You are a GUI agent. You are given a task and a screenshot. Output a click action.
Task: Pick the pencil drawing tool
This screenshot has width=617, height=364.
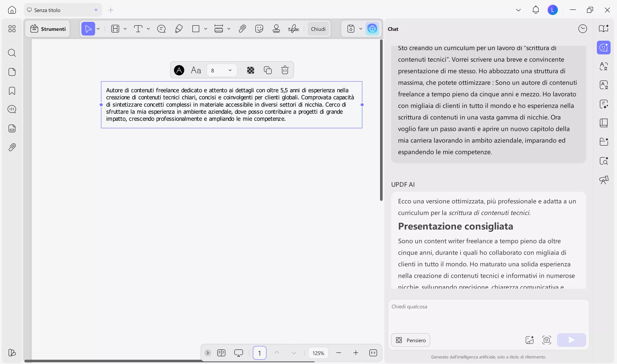point(179,29)
